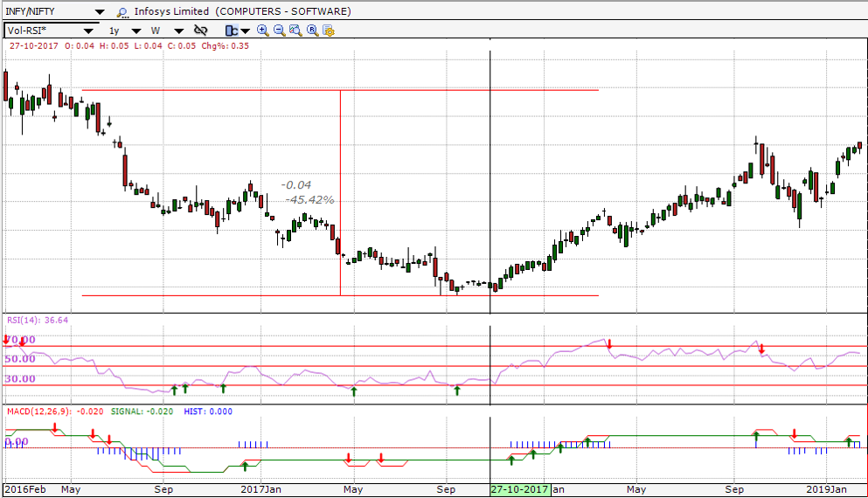Expand the Vol-RSI* template dropdown
This screenshot has height=498, width=868.
tap(87, 31)
